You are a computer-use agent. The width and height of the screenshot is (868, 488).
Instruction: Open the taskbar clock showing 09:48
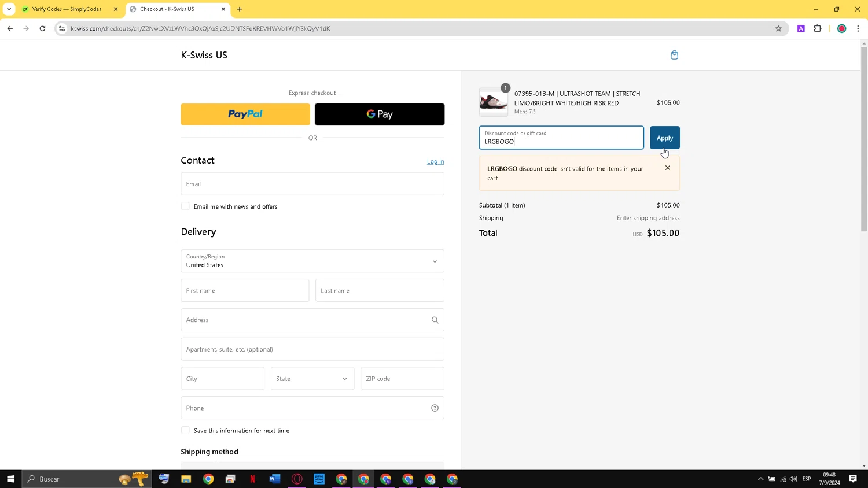[829, 479]
